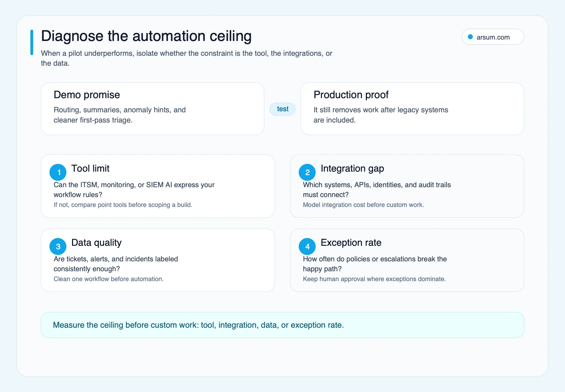
Task: Click 'Routing, summaries, anomaly hints' description text
Action: [x=120, y=115]
